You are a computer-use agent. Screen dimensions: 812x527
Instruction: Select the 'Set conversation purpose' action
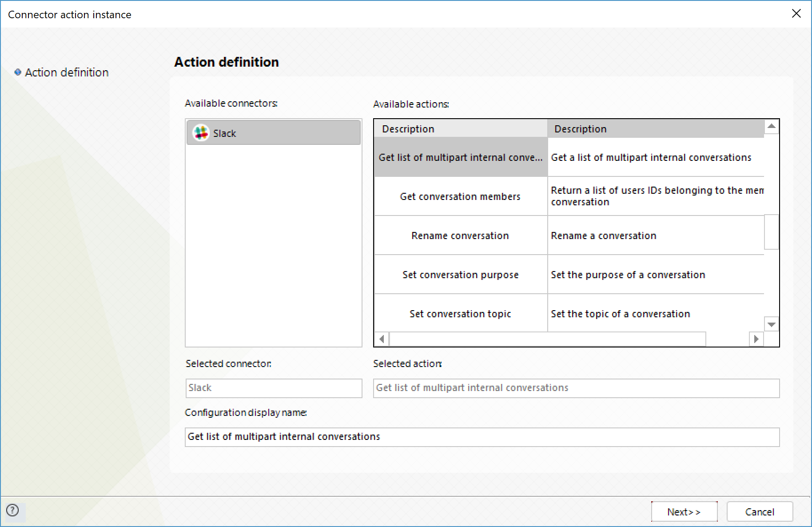[x=461, y=275]
